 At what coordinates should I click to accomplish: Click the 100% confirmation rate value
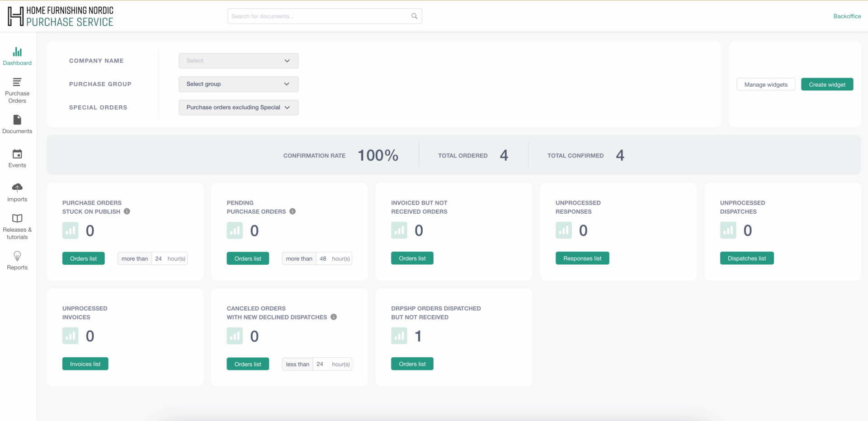(378, 155)
